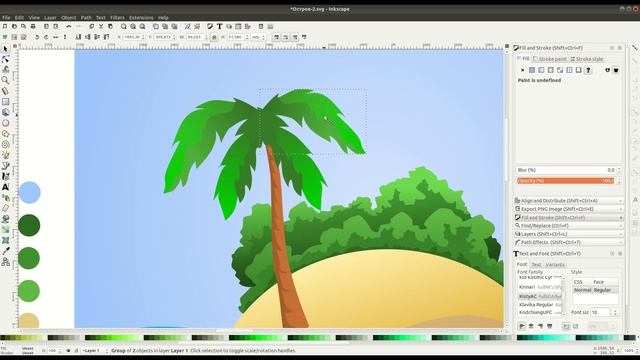The height and width of the screenshot is (360, 640).
Task: Click the font family list scrollbar
Action: coord(564,296)
